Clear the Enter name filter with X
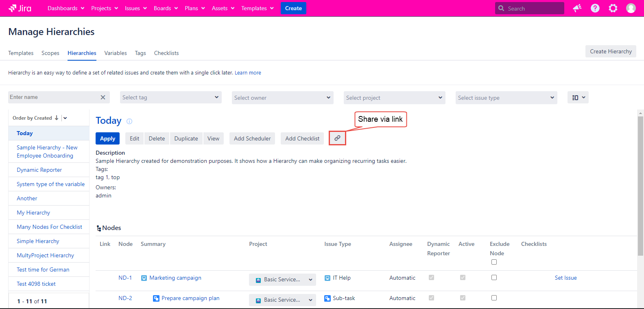 pos(103,97)
